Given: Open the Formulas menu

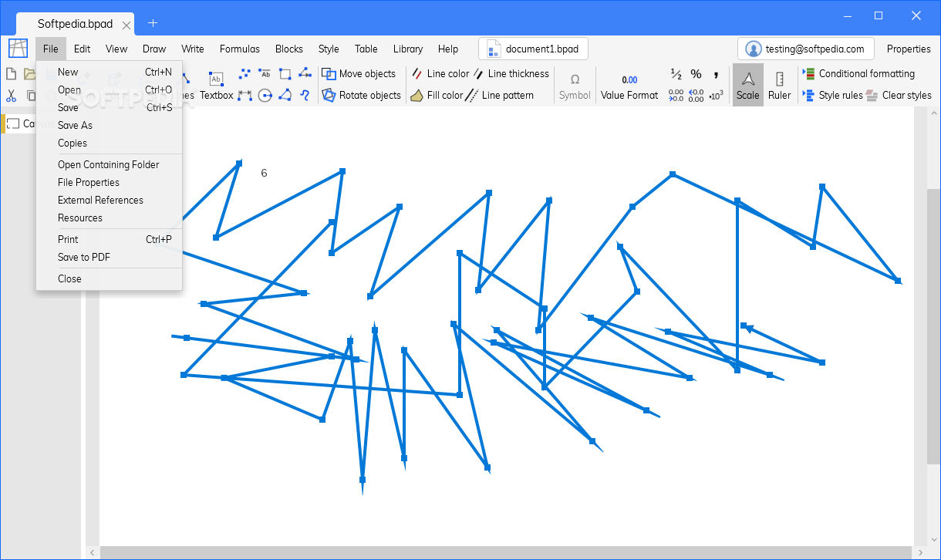Looking at the screenshot, I should tap(240, 49).
